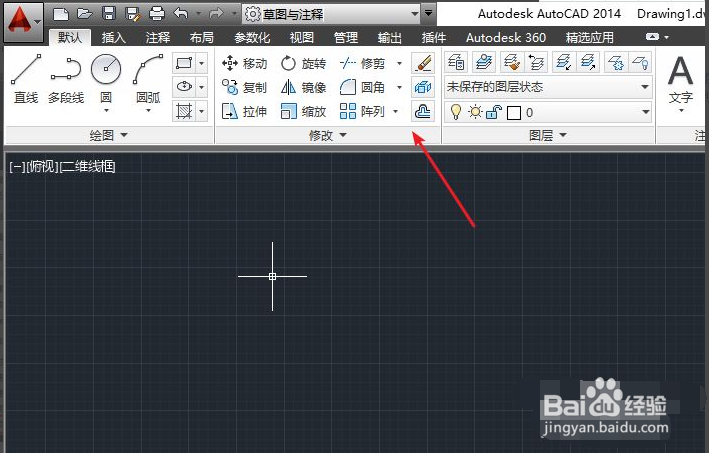Switch to the 参数化 ribbon tab
709x453 pixels.
pyautogui.click(x=252, y=38)
